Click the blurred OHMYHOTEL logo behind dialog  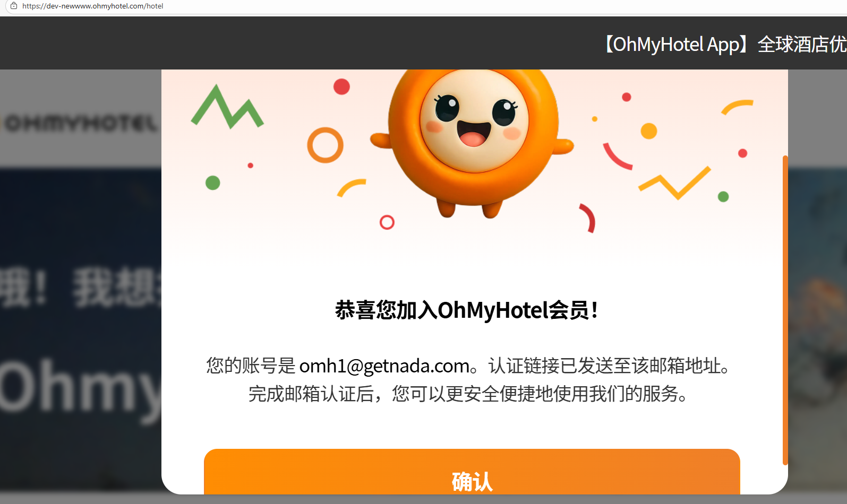81,124
